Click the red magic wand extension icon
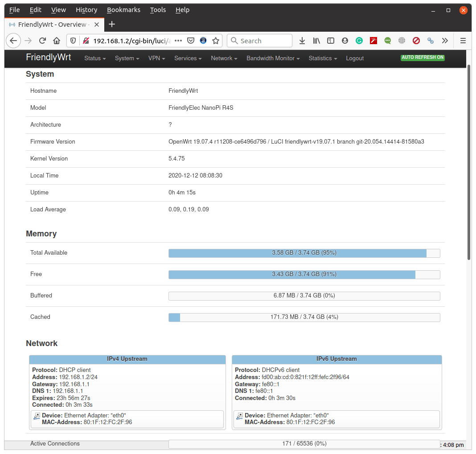476x454 pixels. (x=373, y=41)
